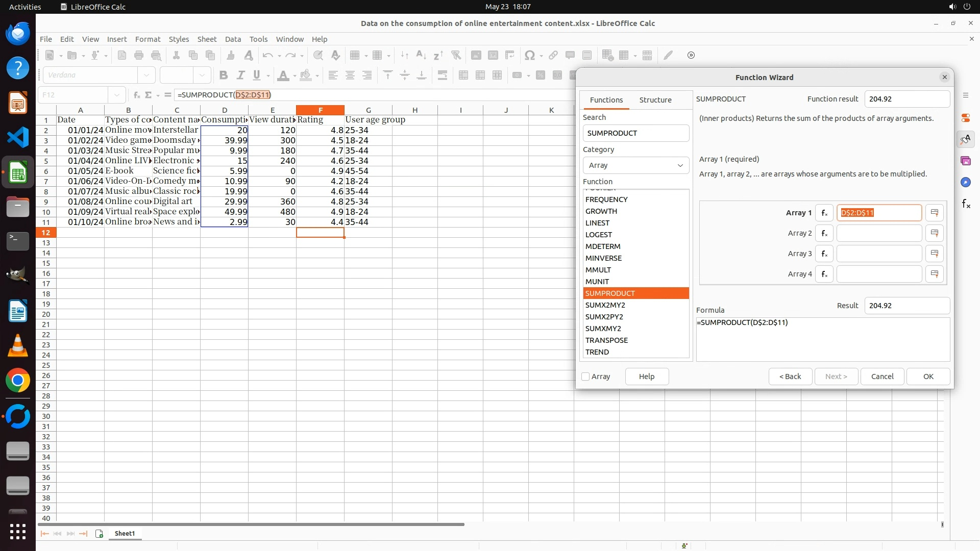Expand the Name Box dropdown arrow

tap(117, 95)
